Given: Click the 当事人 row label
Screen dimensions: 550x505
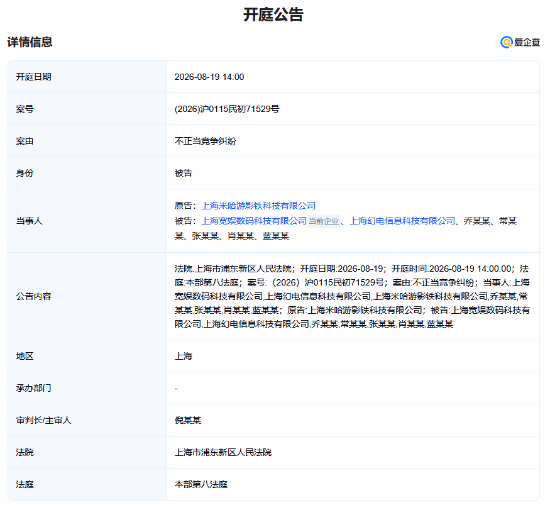Looking at the screenshot, I should (29, 221).
